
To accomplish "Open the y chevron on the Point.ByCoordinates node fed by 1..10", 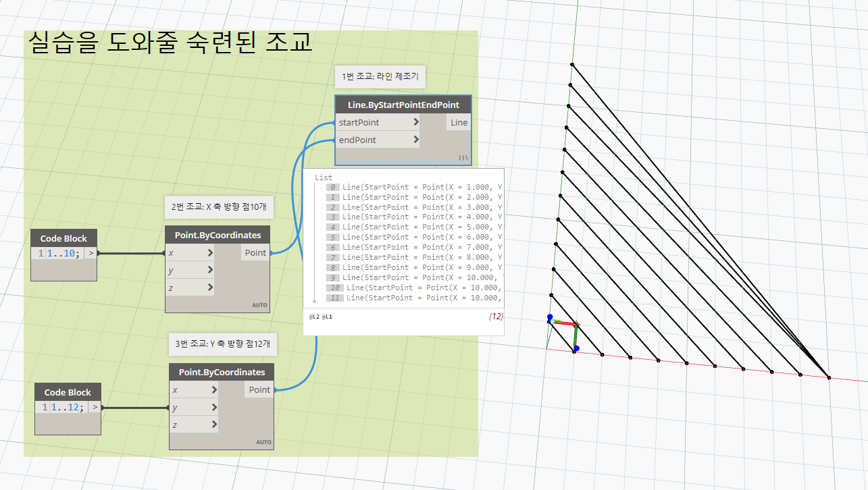I will tap(210, 270).
